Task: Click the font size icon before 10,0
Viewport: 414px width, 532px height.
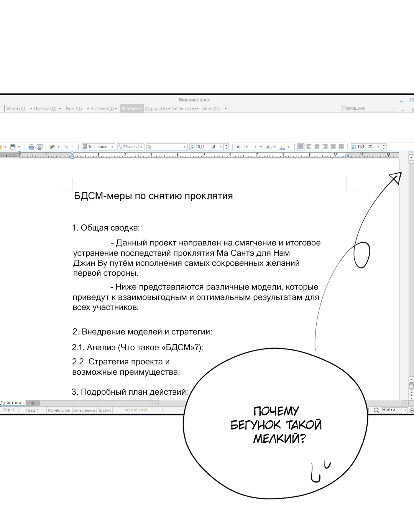Action: (x=192, y=147)
